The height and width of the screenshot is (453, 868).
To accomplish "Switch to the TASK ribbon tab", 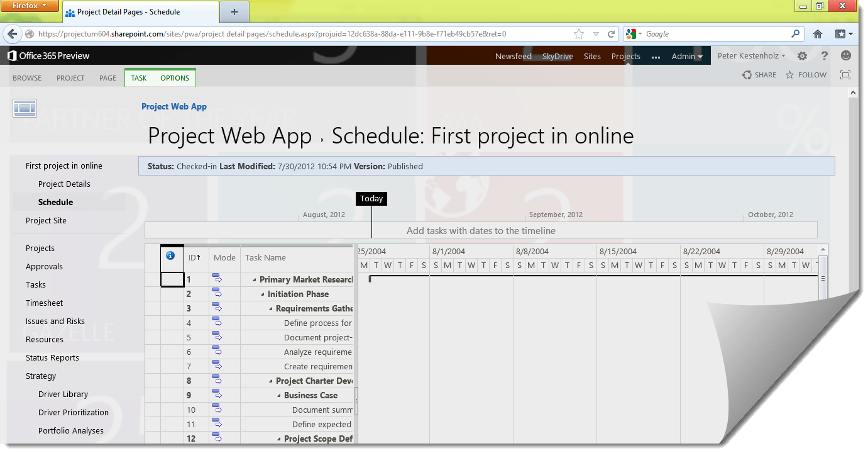I will pyautogui.click(x=139, y=78).
